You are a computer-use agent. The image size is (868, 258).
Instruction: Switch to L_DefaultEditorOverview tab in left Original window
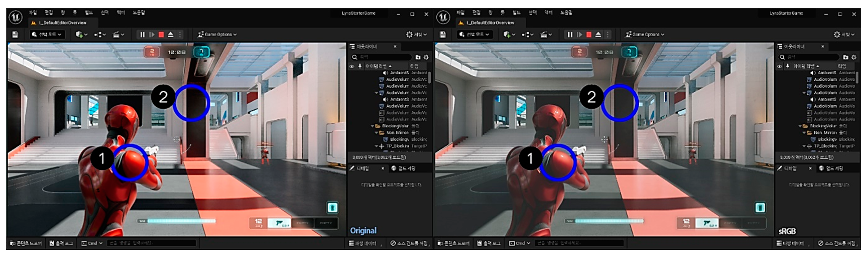tap(63, 23)
